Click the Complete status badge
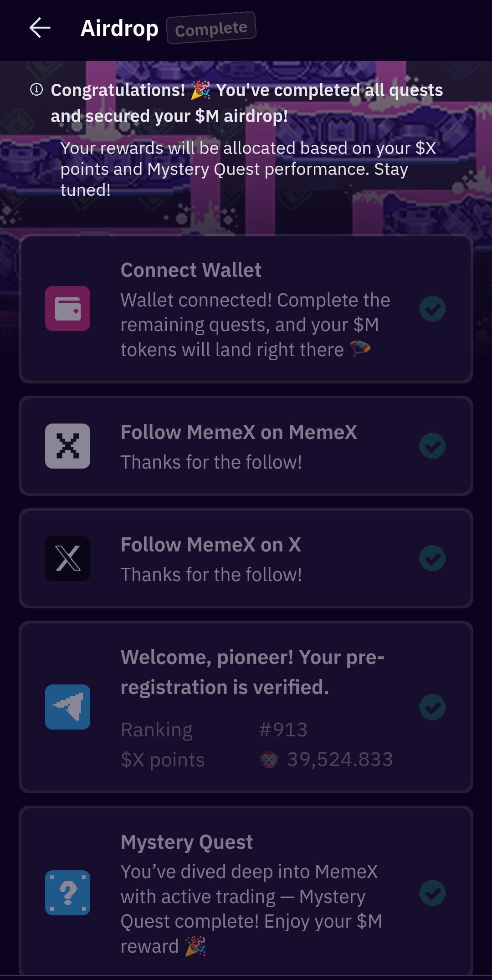The image size is (492, 980). tap(211, 29)
